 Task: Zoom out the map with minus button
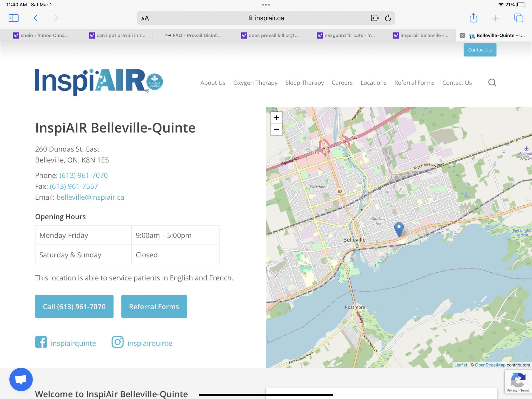pos(276,129)
